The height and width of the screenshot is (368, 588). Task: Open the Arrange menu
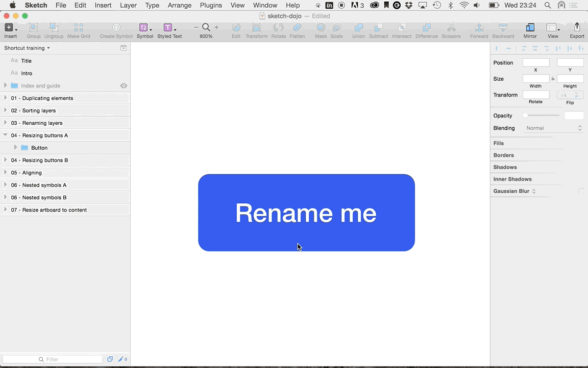click(x=180, y=5)
